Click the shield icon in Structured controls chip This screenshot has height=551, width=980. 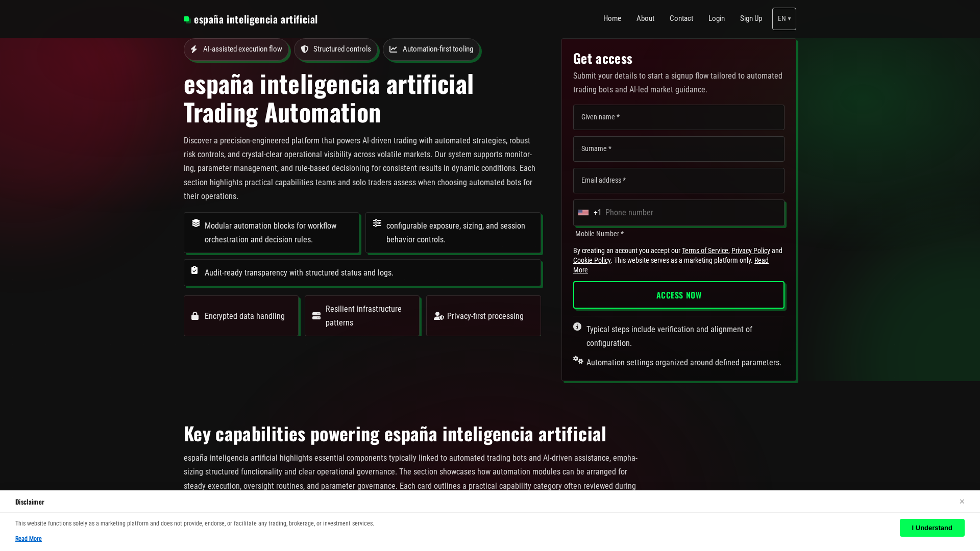pos(305,49)
